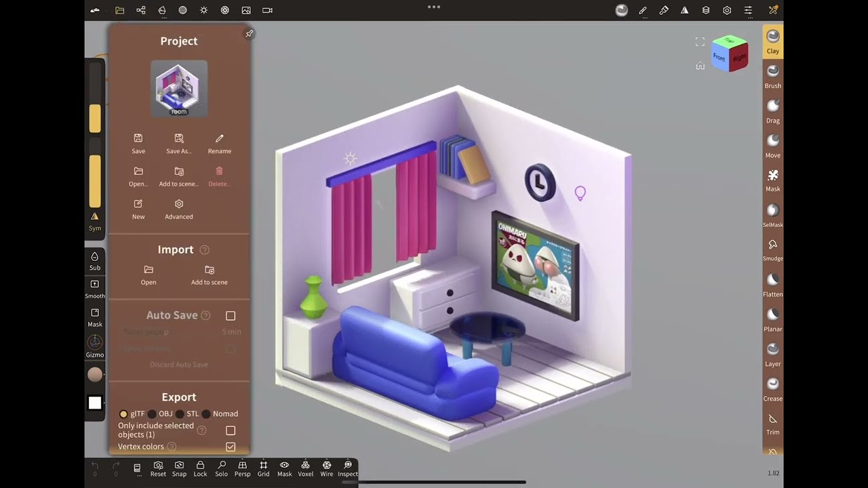Open the Camera menu in top bar

pos(267,10)
